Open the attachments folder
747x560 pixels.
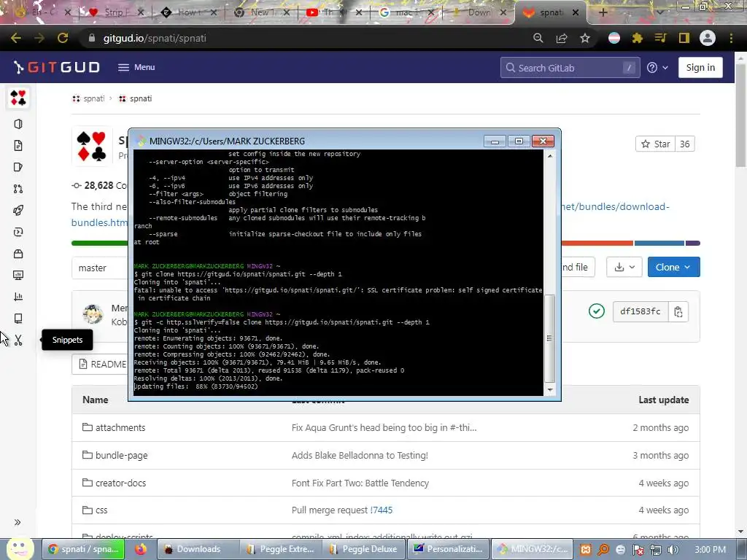click(120, 427)
